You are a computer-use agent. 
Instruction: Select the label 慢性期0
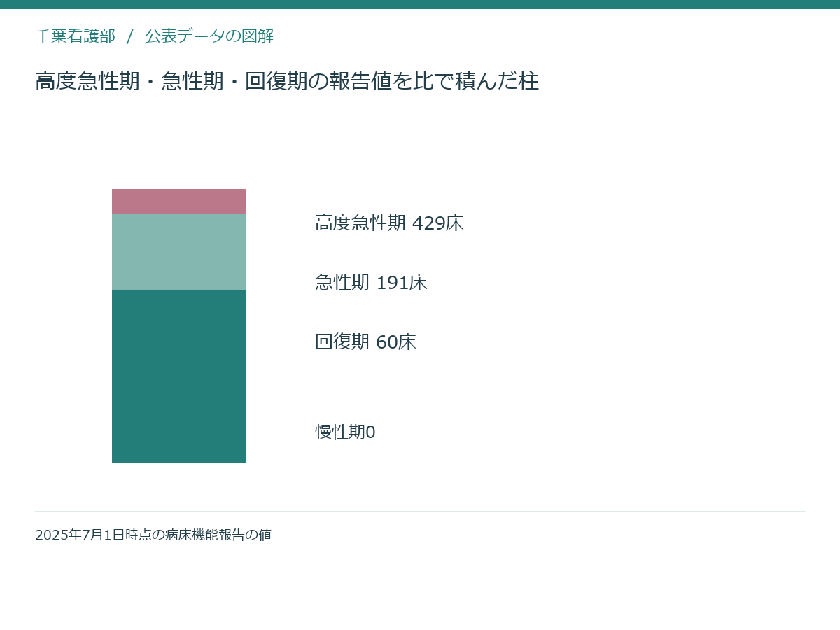click(x=345, y=432)
